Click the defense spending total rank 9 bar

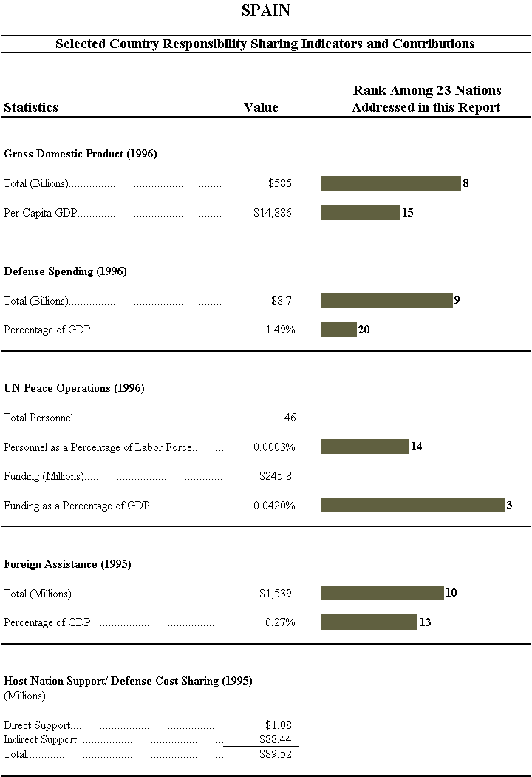[x=386, y=300]
